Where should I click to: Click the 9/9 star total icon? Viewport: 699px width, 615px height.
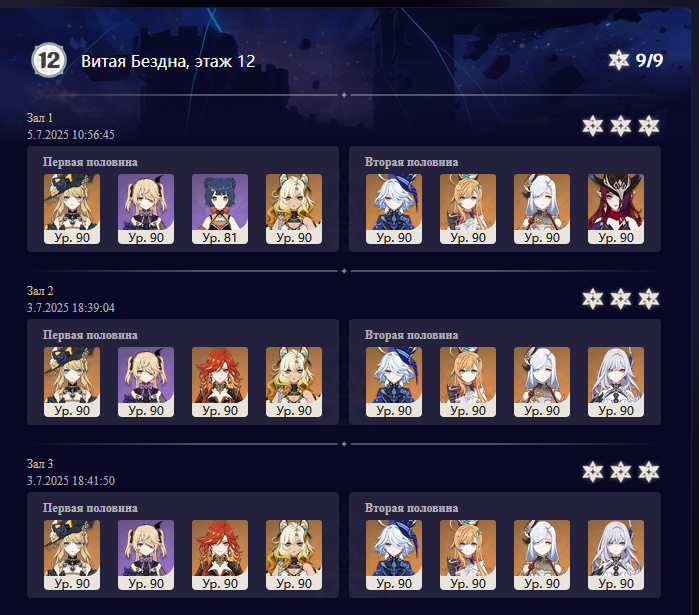(619, 60)
